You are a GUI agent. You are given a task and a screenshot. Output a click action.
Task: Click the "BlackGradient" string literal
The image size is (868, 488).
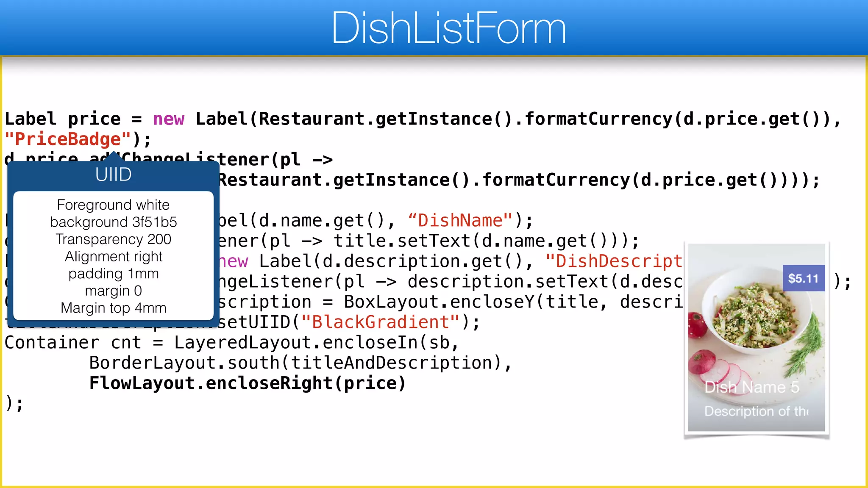pyautogui.click(x=380, y=322)
